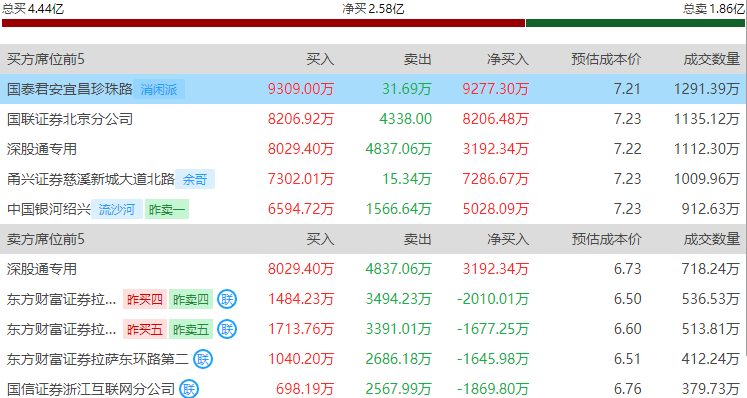Screen dimensions: 747x398
Task: Click the 联 icon beside 昨卖四
Action: (x=227, y=299)
